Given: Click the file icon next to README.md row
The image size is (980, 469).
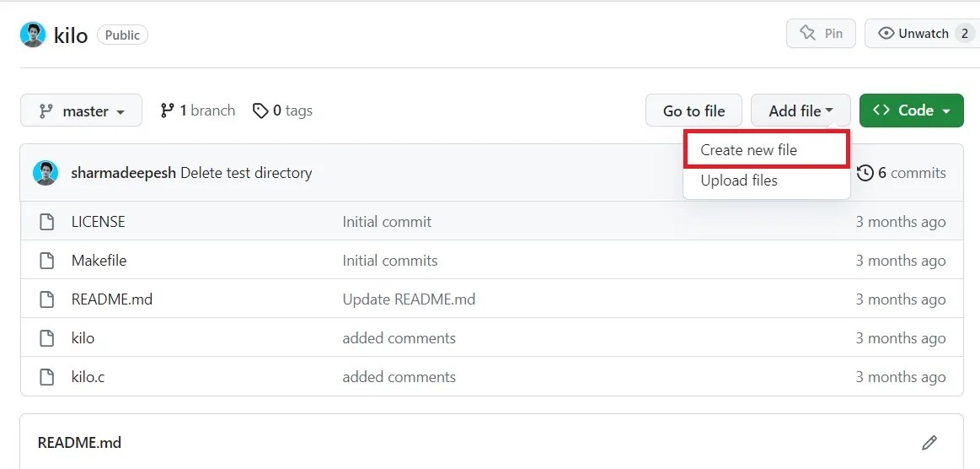Looking at the screenshot, I should [47, 299].
